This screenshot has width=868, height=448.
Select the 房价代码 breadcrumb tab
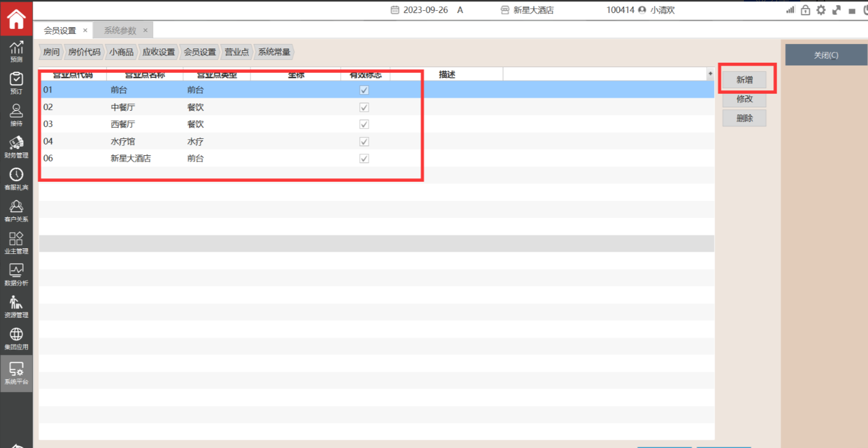click(84, 52)
